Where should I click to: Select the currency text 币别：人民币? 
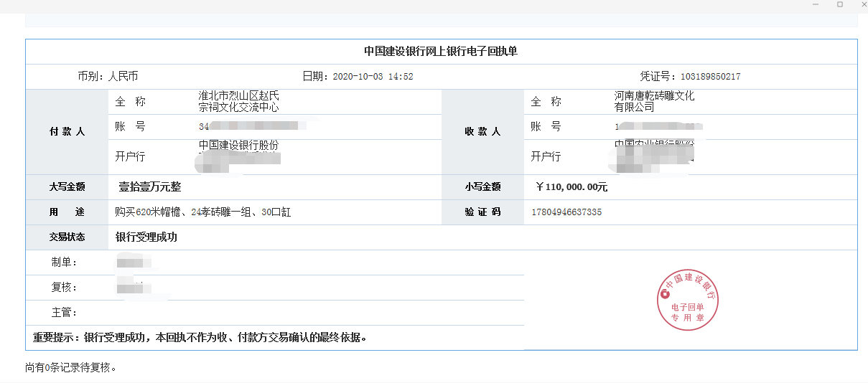[108, 76]
